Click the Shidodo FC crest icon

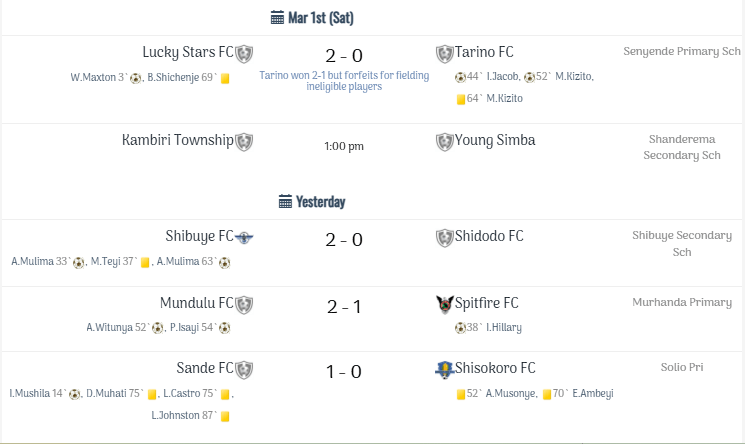click(x=445, y=237)
